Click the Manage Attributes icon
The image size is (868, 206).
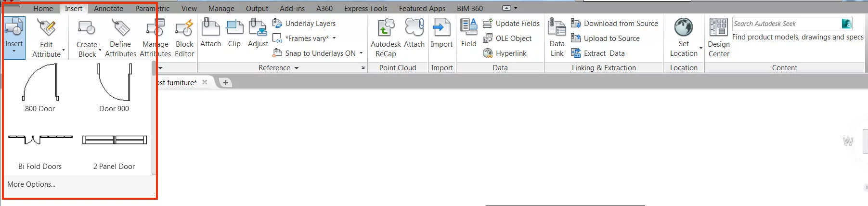[x=155, y=27]
